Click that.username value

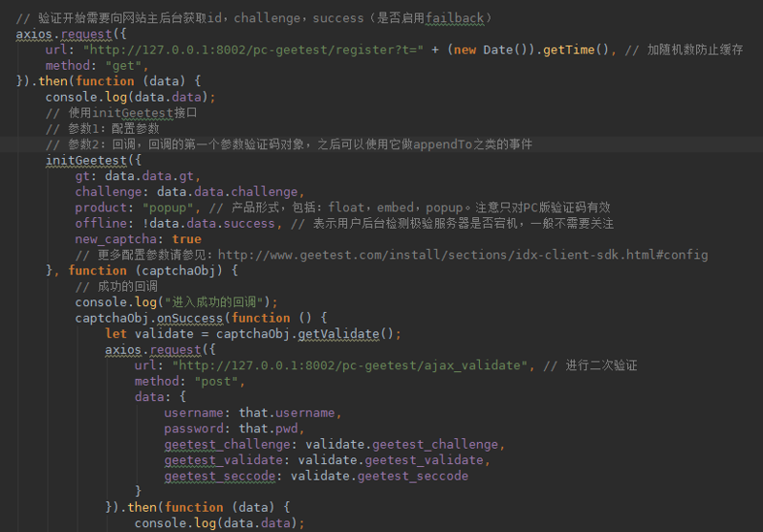pyautogui.click(x=287, y=413)
